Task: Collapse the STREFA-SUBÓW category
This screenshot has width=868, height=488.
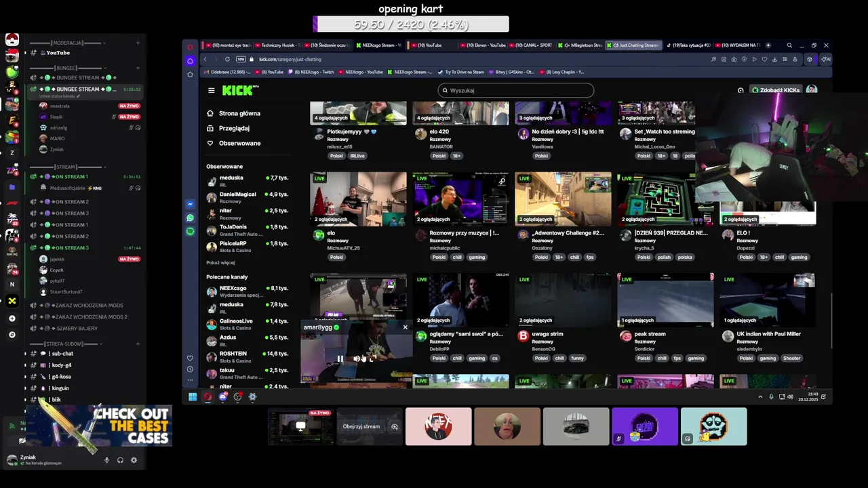Action: (64, 344)
